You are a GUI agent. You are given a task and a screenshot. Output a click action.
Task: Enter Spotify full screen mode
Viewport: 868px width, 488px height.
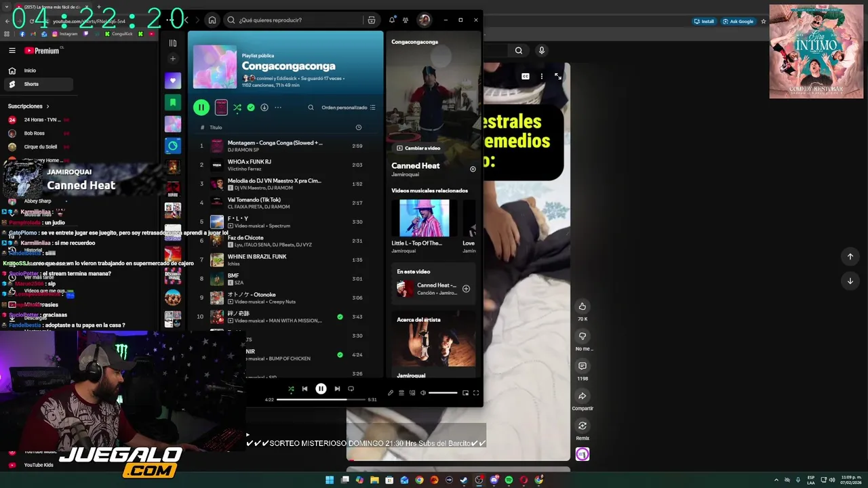pyautogui.click(x=476, y=393)
